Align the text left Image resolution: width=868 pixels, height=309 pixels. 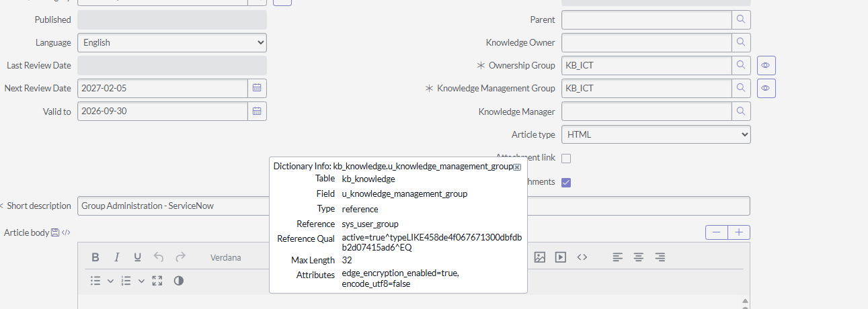coord(617,257)
